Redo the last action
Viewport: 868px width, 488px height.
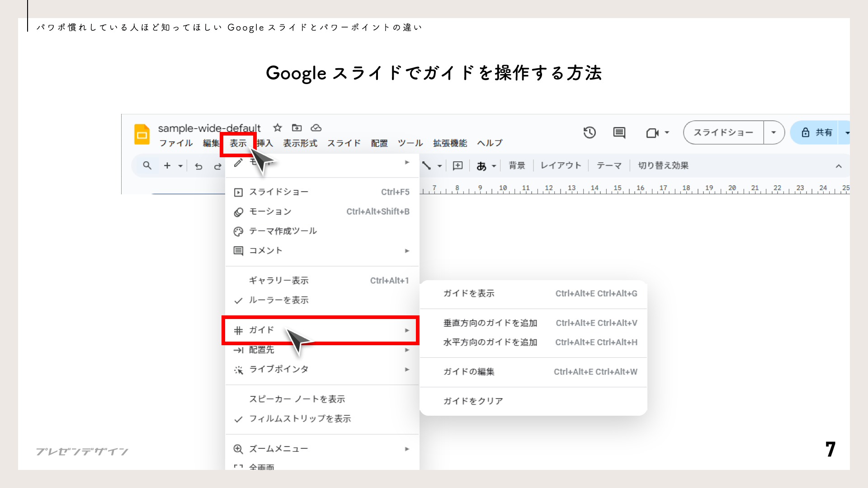(217, 166)
